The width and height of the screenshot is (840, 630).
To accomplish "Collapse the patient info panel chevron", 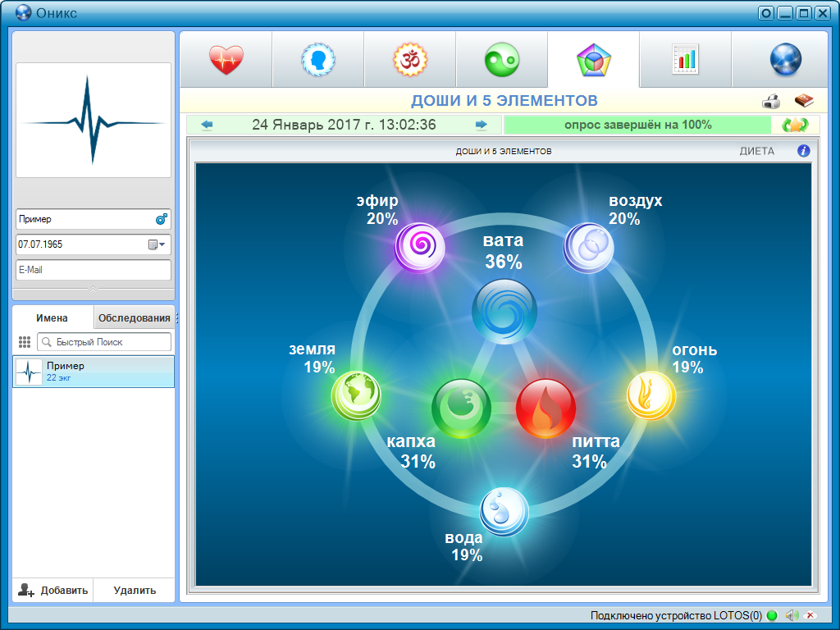I will click(94, 289).
